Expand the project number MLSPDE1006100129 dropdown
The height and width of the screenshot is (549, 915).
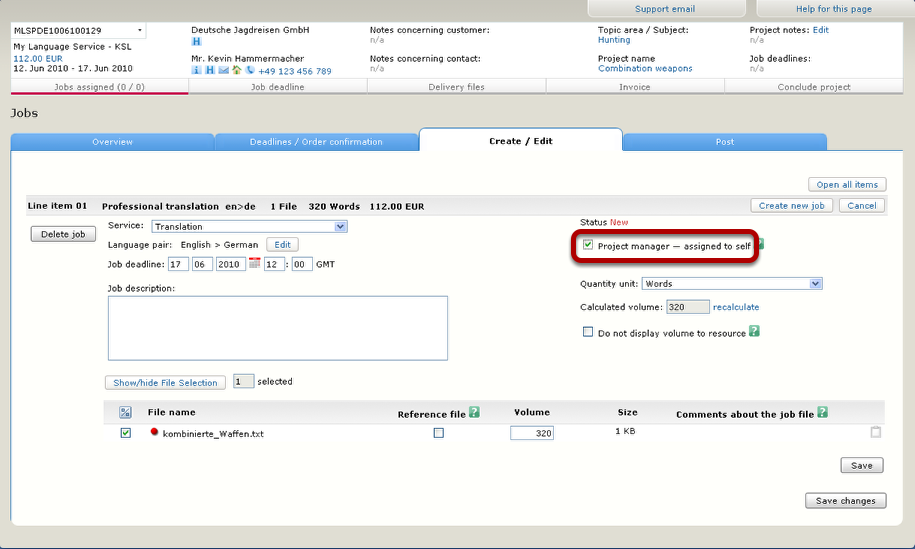139,30
